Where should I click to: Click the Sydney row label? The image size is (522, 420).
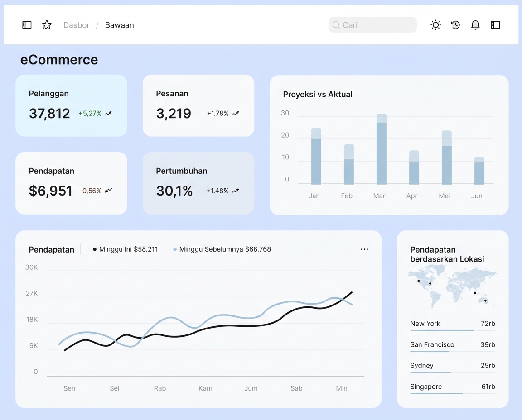[422, 365]
